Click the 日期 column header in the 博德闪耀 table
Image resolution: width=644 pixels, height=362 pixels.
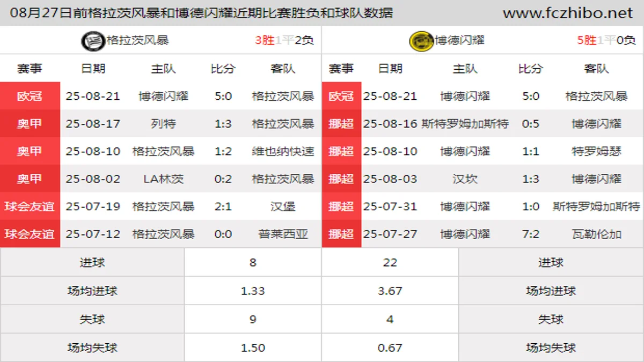point(390,69)
